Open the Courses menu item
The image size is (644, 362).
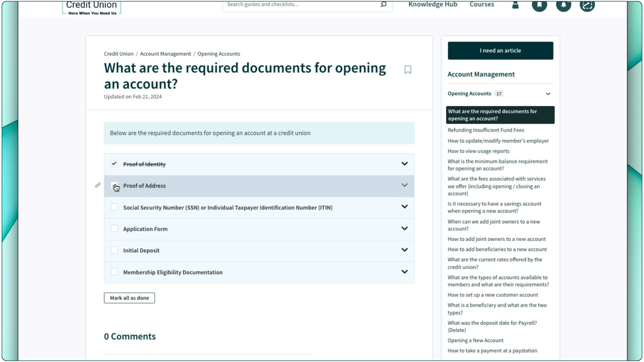(482, 4)
